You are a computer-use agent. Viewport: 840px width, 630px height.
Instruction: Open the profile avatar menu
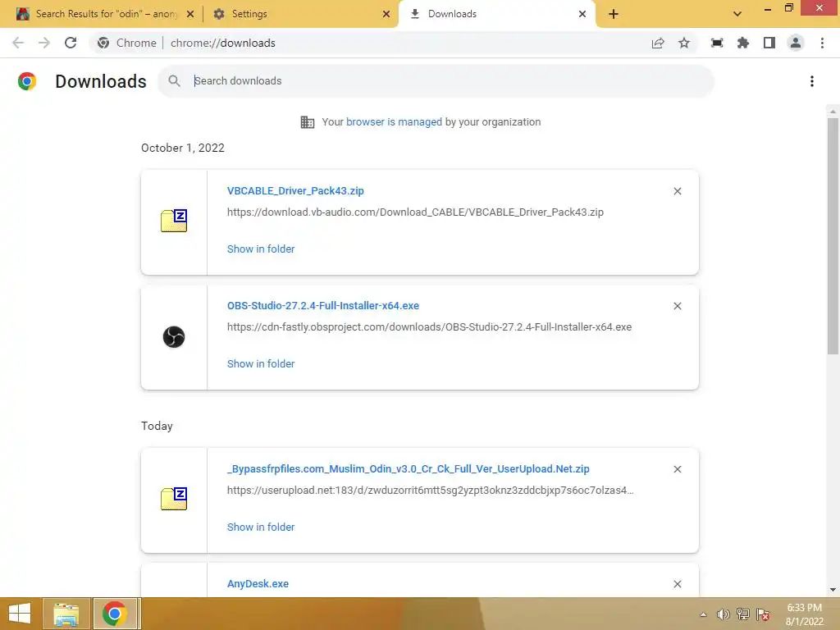pos(796,43)
